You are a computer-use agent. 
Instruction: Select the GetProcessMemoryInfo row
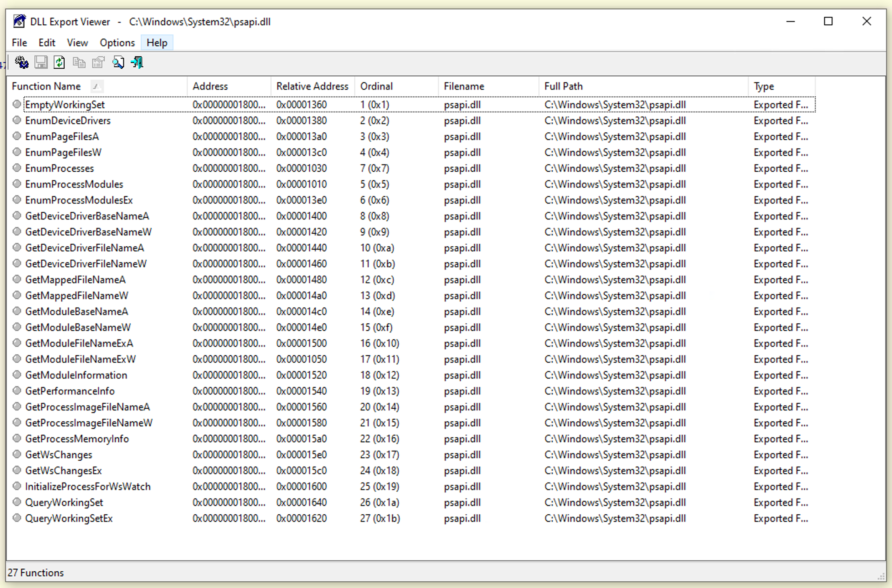tap(77, 438)
